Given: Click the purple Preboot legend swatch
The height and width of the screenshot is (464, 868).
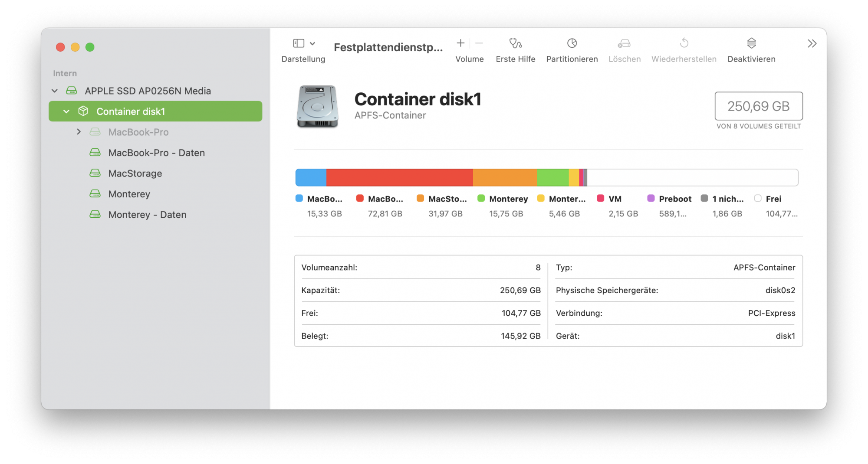Looking at the screenshot, I should tap(651, 198).
